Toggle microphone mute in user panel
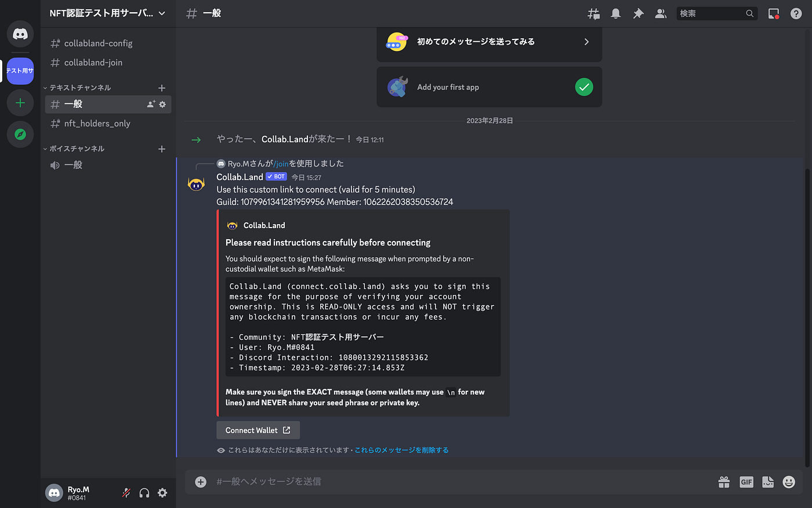The width and height of the screenshot is (812, 508). [x=126, y=493]
